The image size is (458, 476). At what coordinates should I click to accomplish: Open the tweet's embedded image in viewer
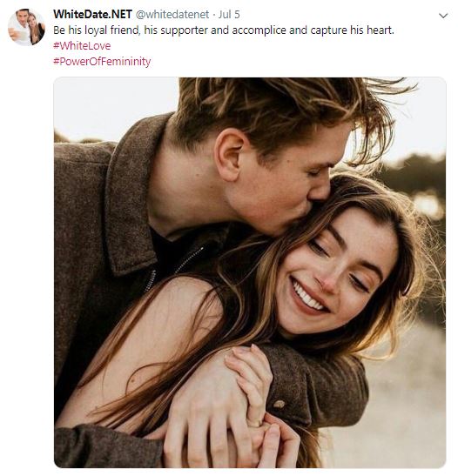pos(250,272)
